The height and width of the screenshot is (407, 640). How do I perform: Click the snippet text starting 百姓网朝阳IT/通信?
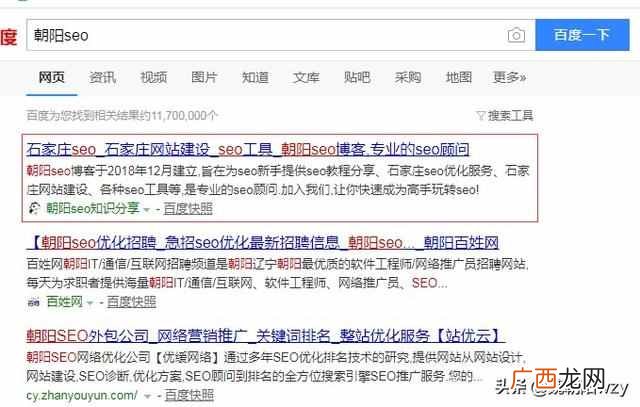278,273
